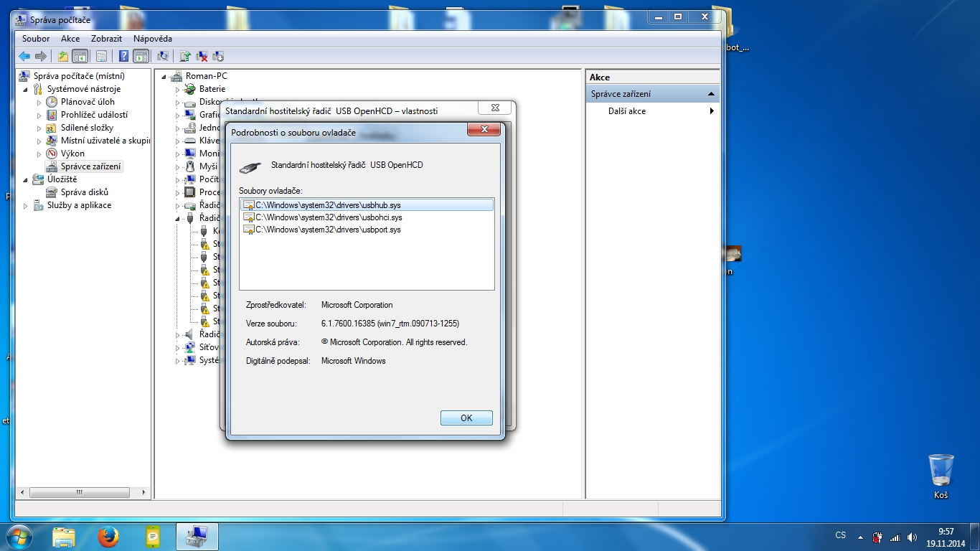Open Windows Explorer from the taskbar
This screenshot has width=980, height=551.
pyautogui.click(x=63, y=537)
